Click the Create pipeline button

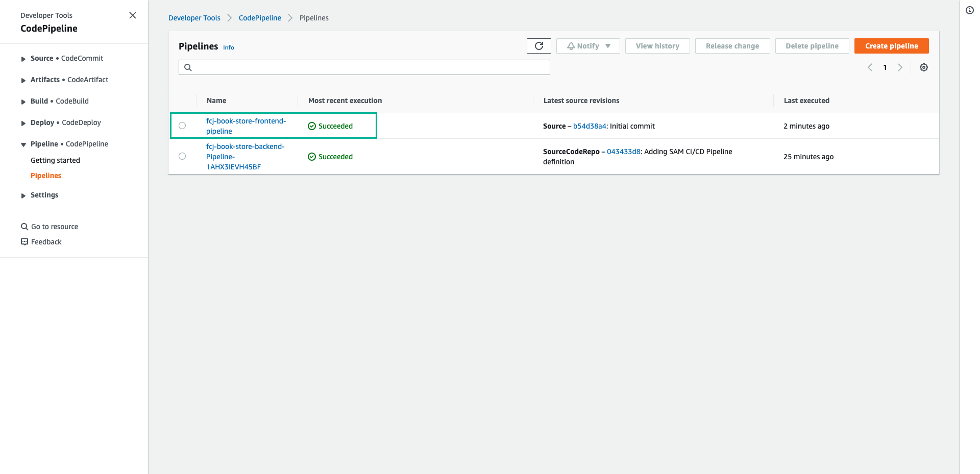891,46
